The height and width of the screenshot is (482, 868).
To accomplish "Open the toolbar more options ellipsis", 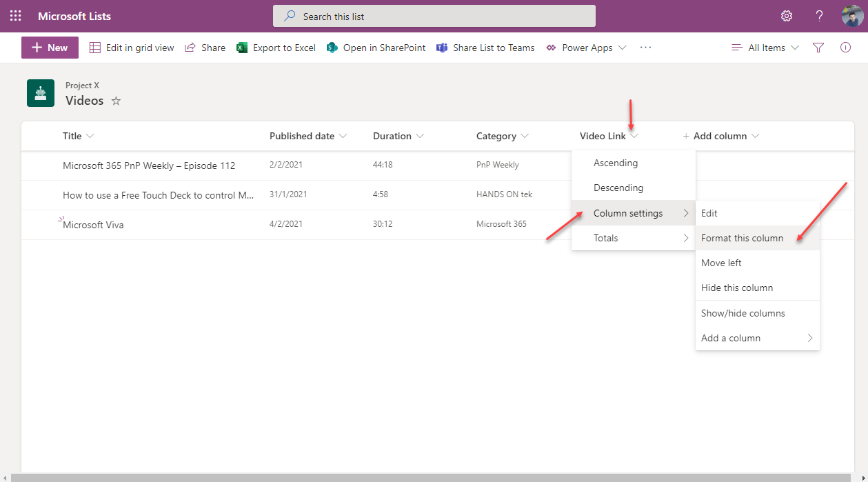I will (645, 48).
